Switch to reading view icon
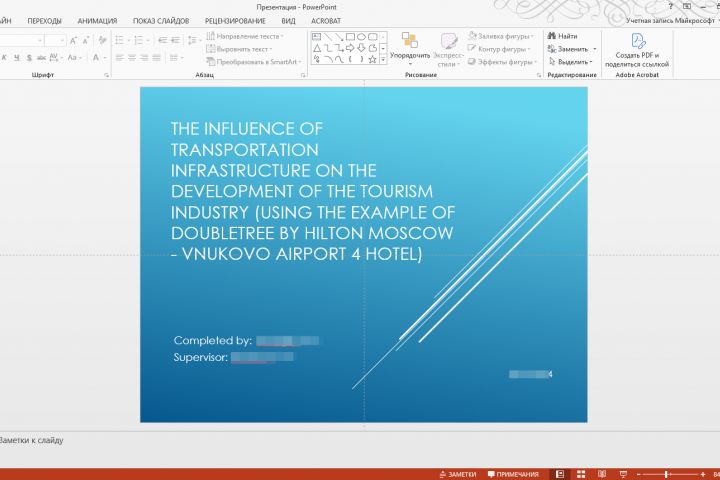The height and width of the screenshot is (480, 720). tap(602, 474)
